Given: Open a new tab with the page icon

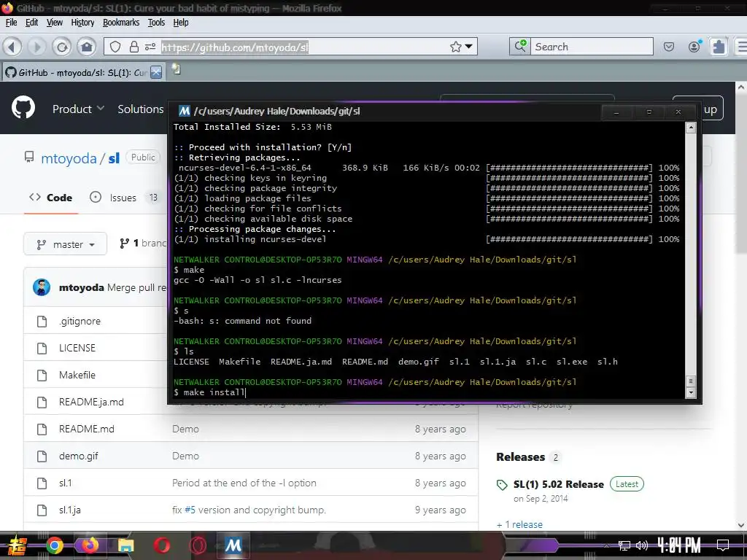Looking at the screenshot, I should click(177, 69).
